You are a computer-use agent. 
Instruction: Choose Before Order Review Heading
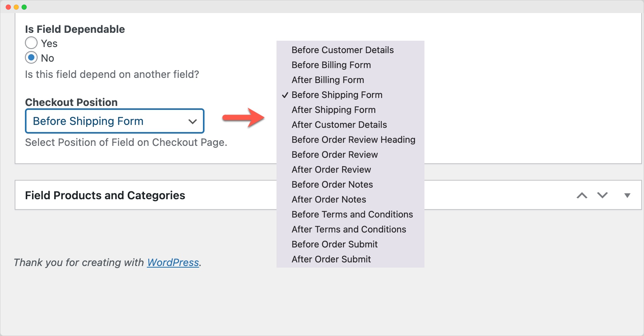click(353, 140)
